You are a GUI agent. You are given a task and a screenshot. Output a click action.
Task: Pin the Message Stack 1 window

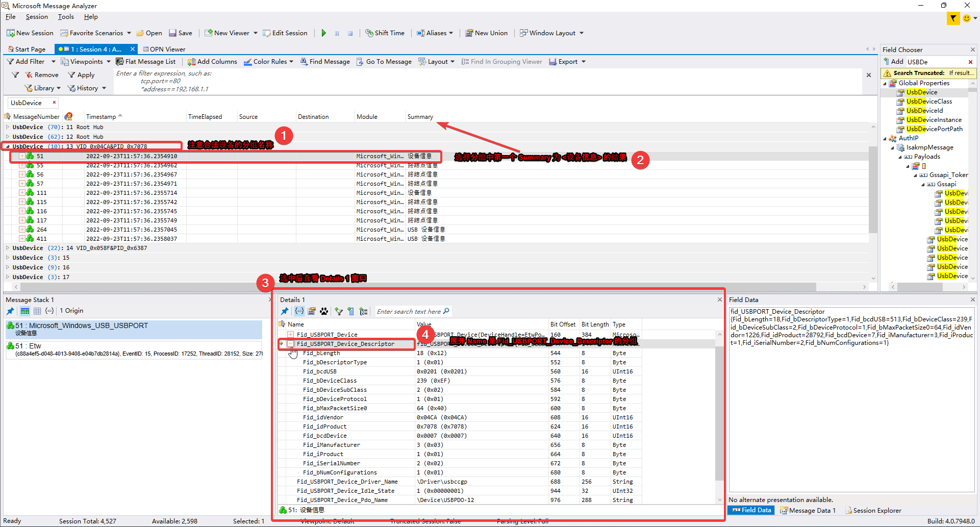[10, 311]
